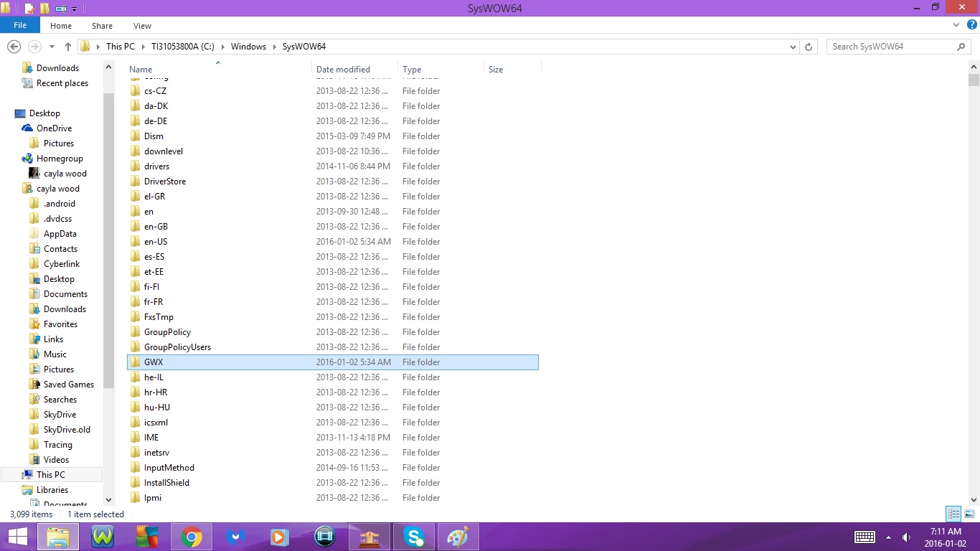980x551 pixels.
Task: Open Recent places in navigation pane
Action: click(62, 83)
